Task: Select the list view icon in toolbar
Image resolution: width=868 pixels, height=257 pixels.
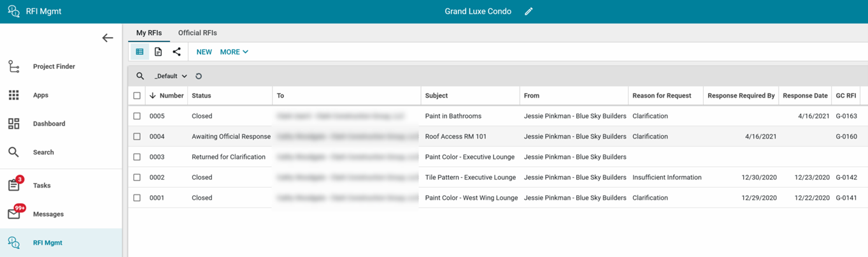Action: 139,52
